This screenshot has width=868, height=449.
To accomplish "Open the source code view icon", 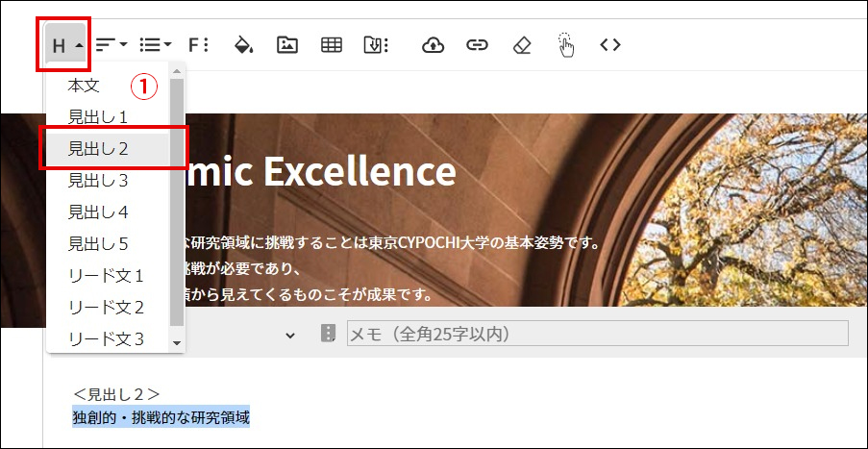I will [610, 45].
